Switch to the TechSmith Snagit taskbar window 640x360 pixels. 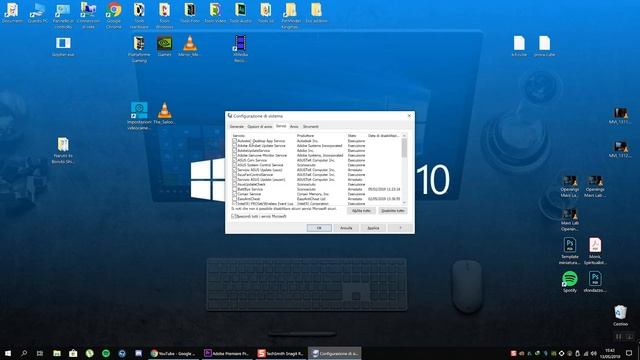tap(280, 353)
